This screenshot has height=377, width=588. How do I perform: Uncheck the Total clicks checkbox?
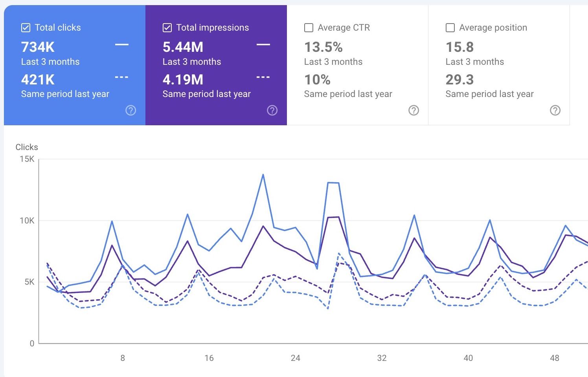click(x=26, y=27)
